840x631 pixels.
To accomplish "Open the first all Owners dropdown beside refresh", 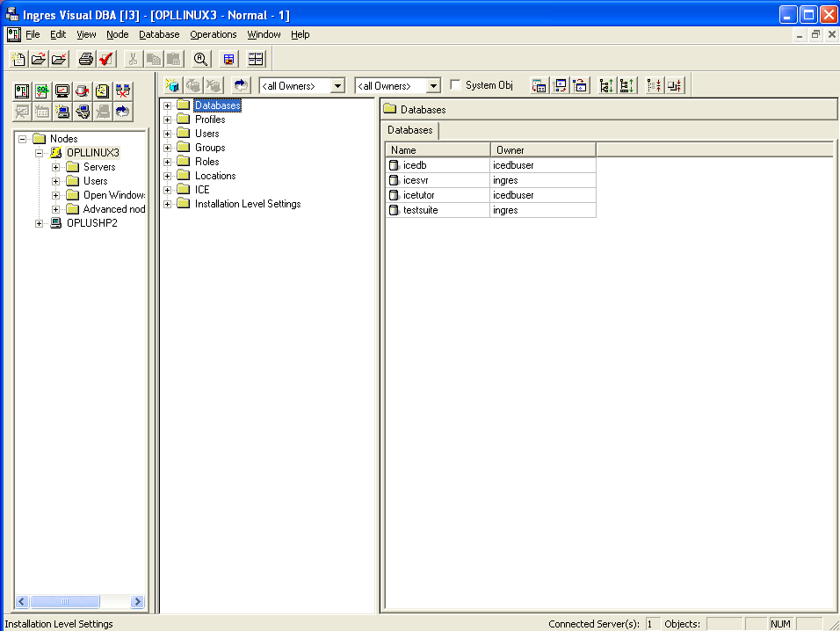I will (338, 86).
